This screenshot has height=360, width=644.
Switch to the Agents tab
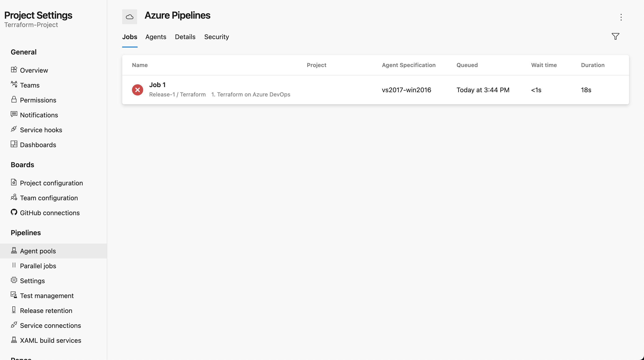tap(156, 37)
